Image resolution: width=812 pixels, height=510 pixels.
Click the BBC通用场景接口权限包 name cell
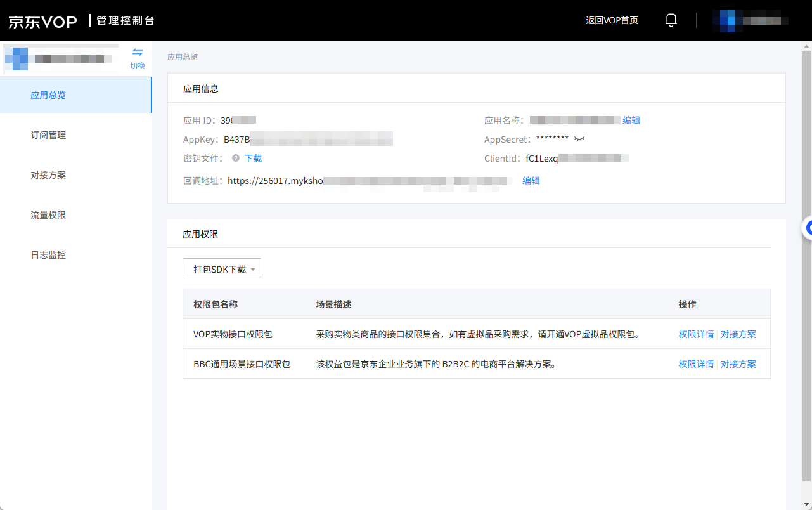click(242, 363)
